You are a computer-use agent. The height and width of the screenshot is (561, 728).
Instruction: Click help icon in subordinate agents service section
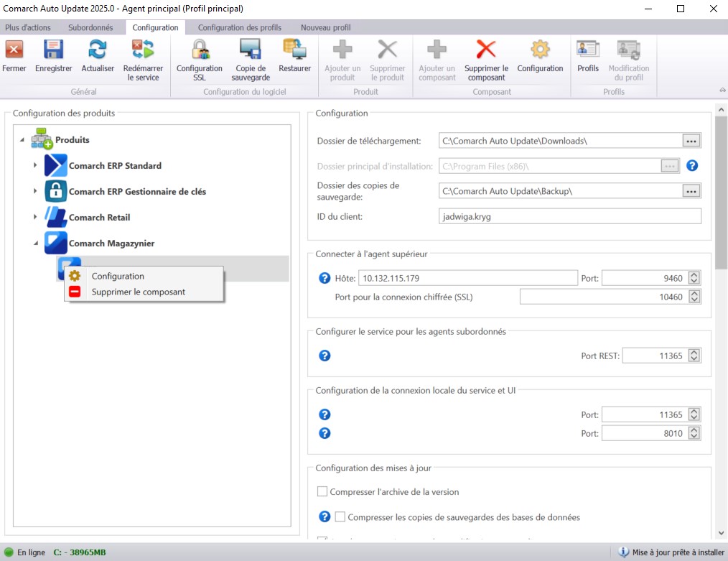pyautogui.click(x=325, y=356)
